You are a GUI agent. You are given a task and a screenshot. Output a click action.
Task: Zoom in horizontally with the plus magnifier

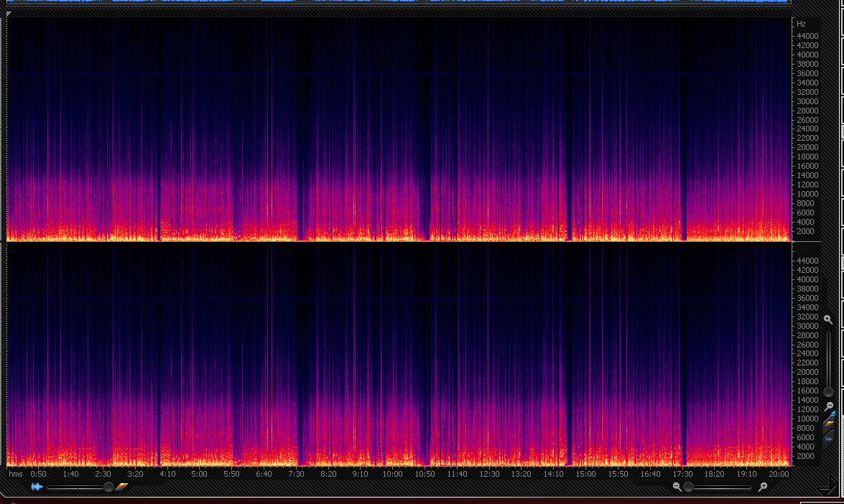click(763, 487)
